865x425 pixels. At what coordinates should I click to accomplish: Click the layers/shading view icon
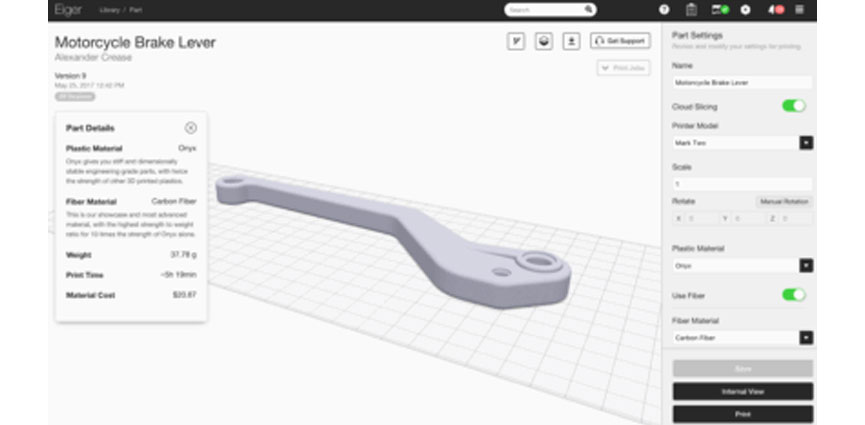tap(544, 41)
